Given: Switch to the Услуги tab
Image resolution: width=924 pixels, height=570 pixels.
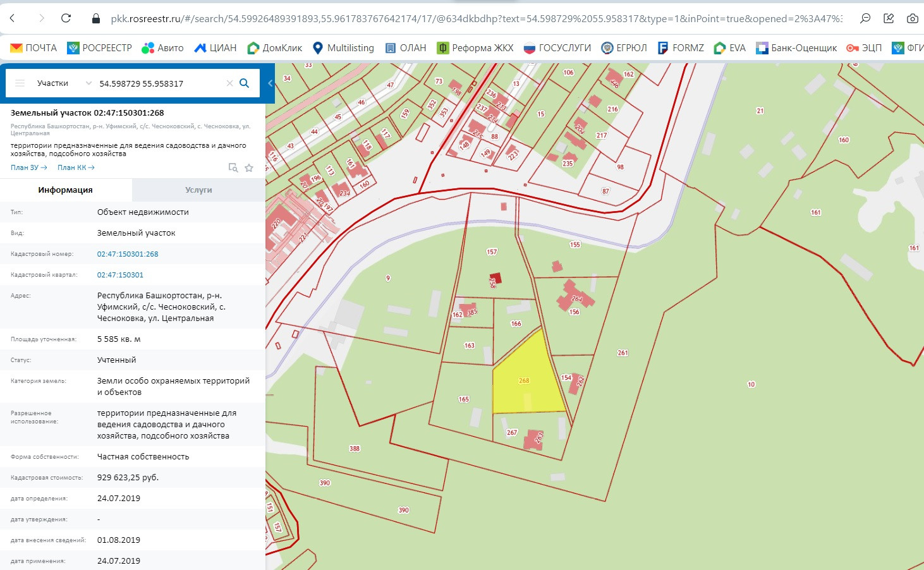Looking at the screenshot, I should point(198,190).
